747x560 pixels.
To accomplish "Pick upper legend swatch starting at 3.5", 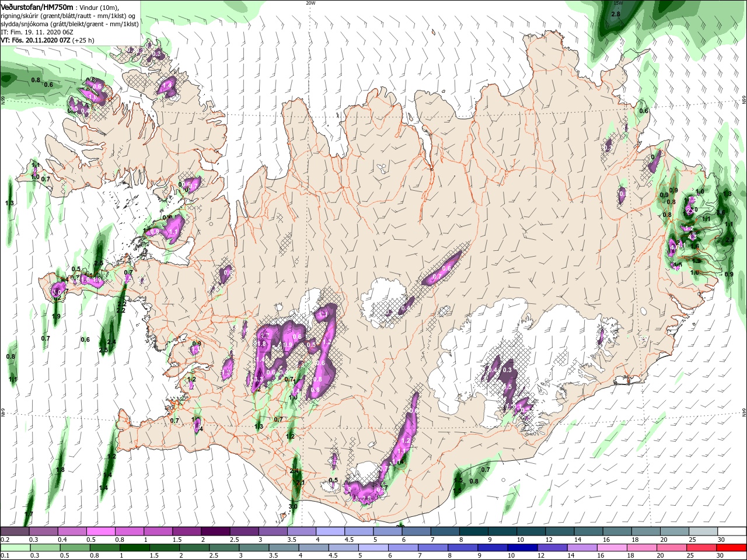I will pyautogui.click(x=301, y=531).
